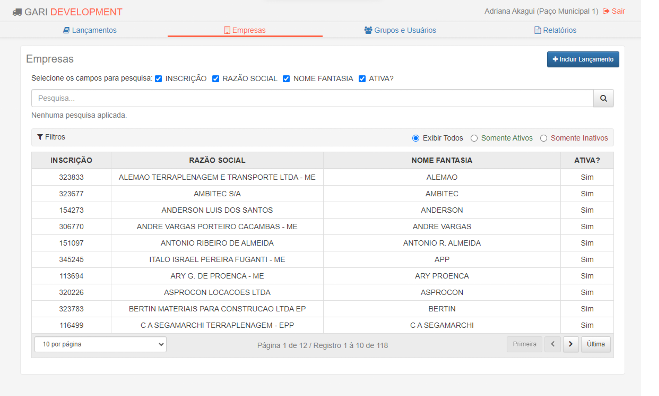
Task: Click the truck logo icon beside GARI
Action: (x=17, y=12)
